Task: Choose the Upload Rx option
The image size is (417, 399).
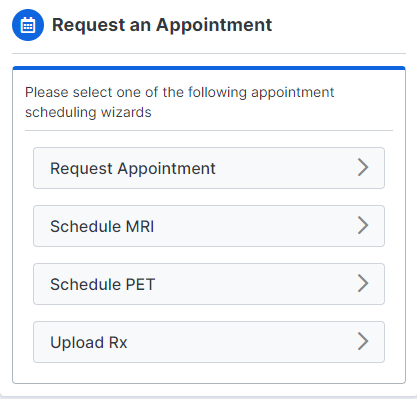Action: point(209,342)
